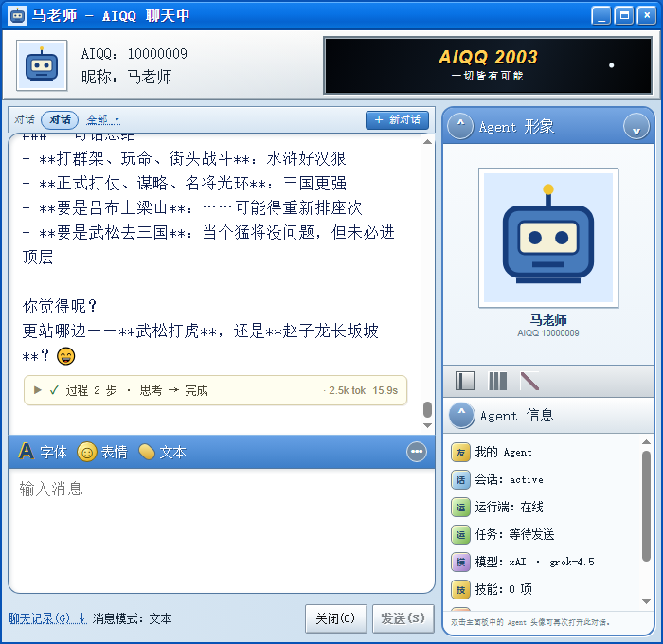
Task: Click the 消息模式: 文本 label
Action: click(x=133, y=618)
